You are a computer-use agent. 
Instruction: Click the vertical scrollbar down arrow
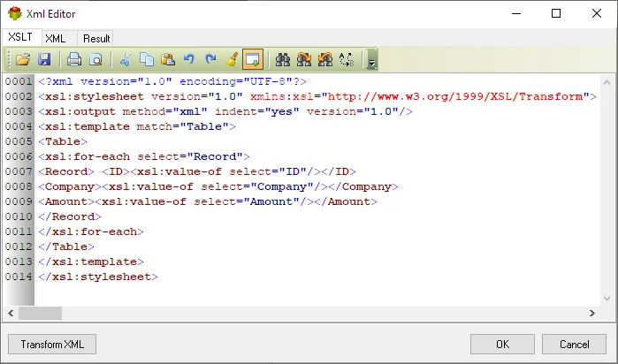(607, 299)
